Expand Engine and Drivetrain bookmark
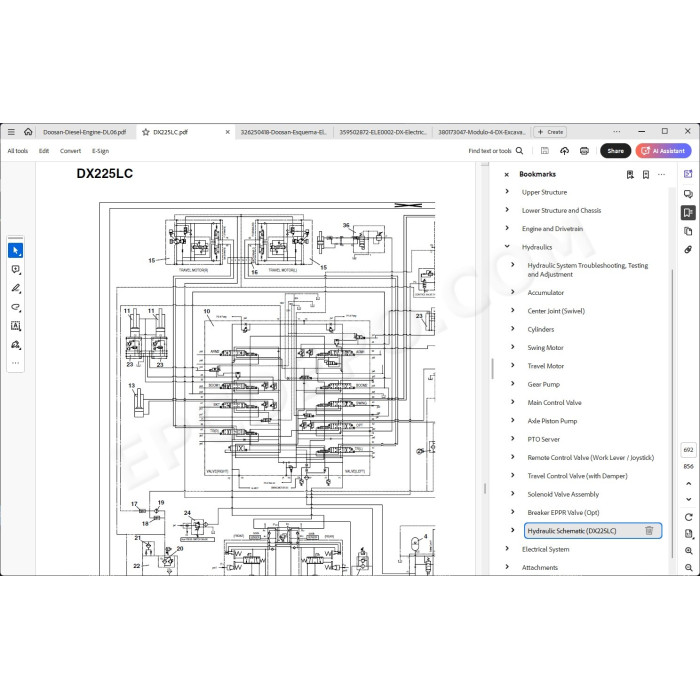This screenshot has width=700, height=700. pyautogui.click(x=507, y=228)
